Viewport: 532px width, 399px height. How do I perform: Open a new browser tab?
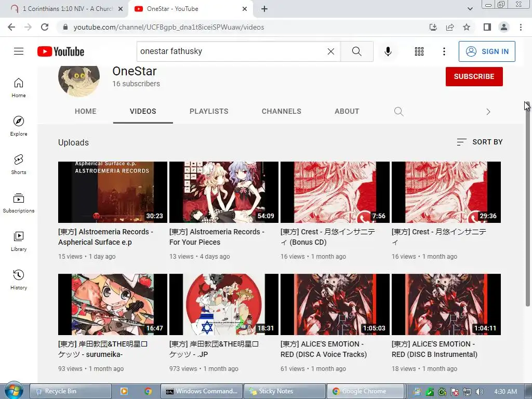click(264, 9)
